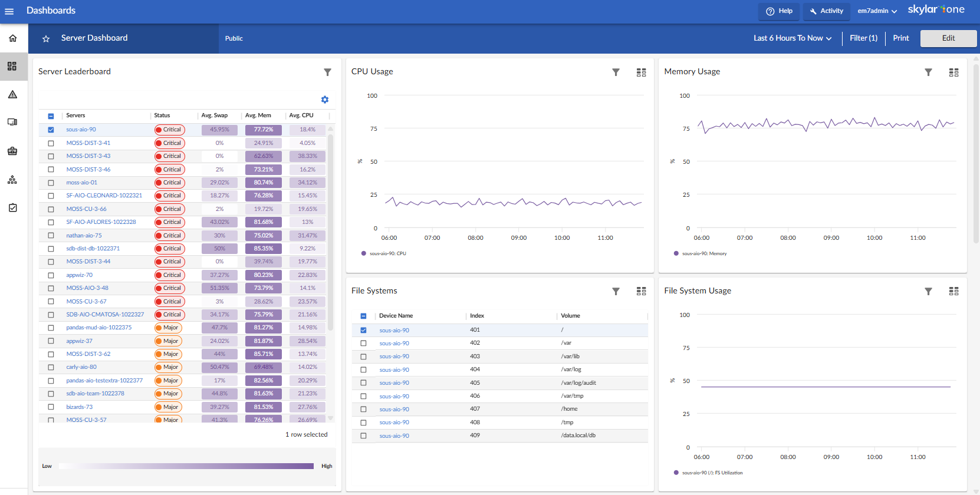Open the em7admin user dropdown
The height and width of the screenshot is (495, 980).
click(x=877, y=11)
